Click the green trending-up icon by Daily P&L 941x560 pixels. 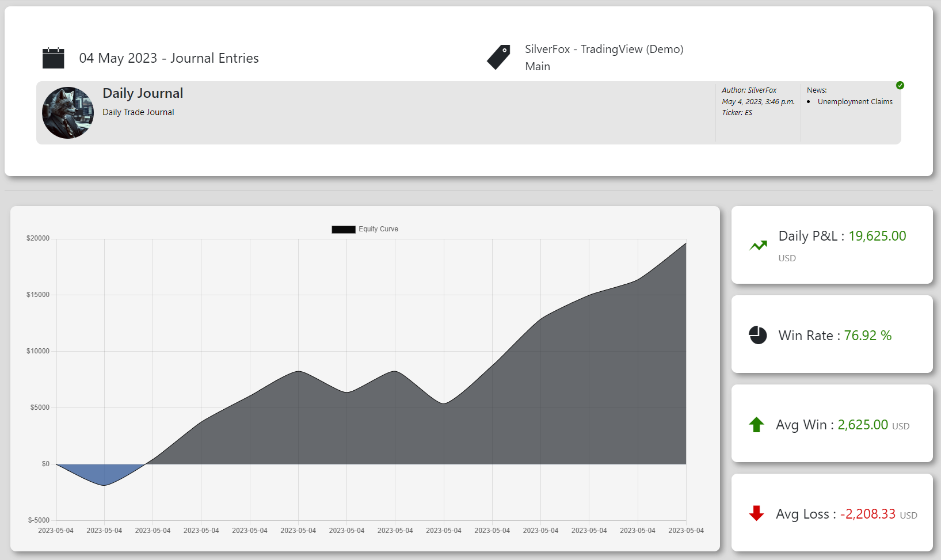[x=758, y=246]
